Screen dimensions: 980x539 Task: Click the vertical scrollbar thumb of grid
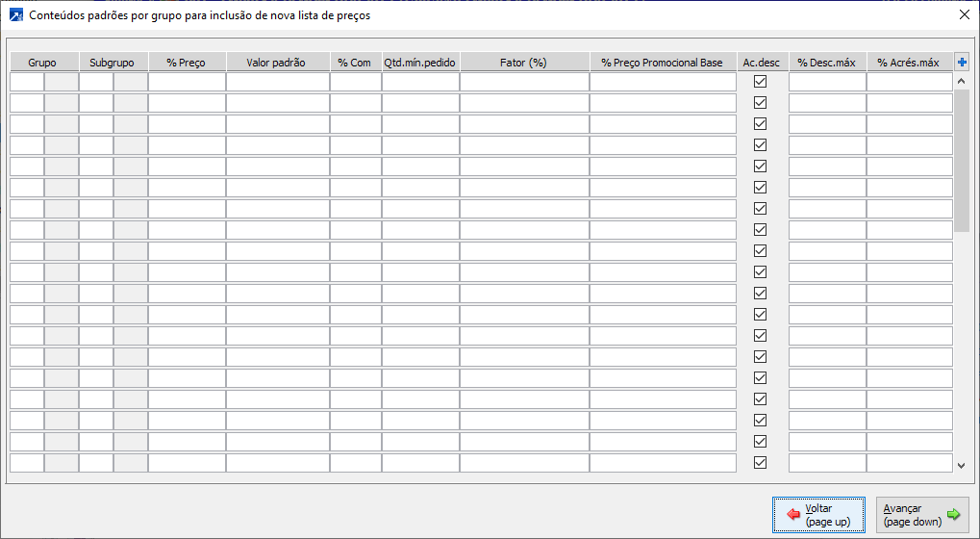[x=962, y=161]
